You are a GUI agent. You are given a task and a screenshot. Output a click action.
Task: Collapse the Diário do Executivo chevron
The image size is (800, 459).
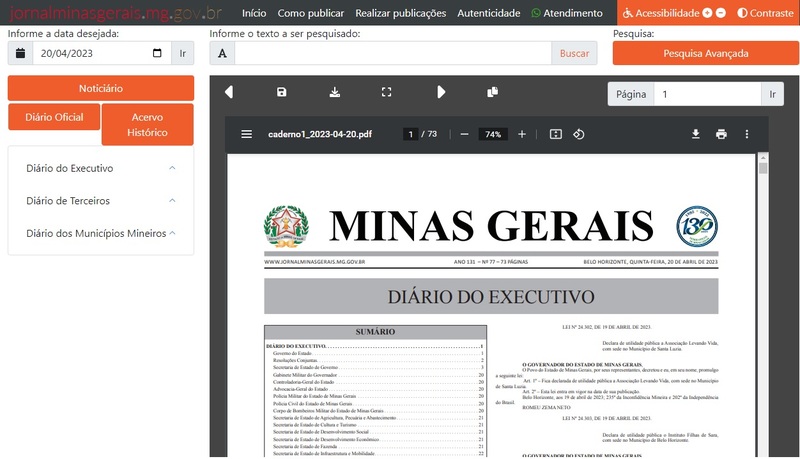pyautogui.click(x=172, y=168)
